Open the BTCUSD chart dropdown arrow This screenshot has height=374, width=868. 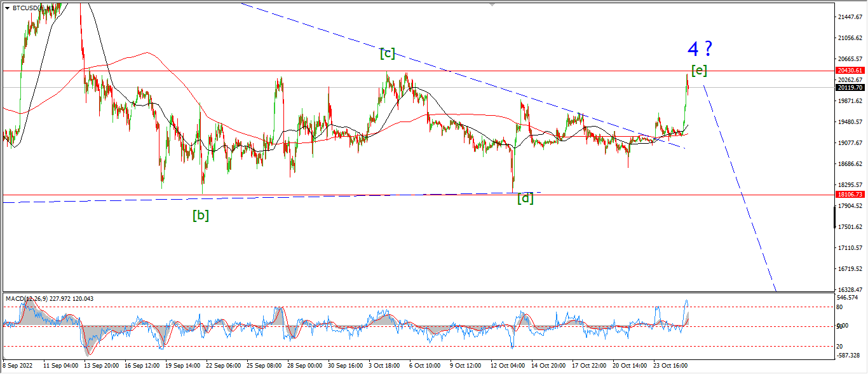point(7,8)
